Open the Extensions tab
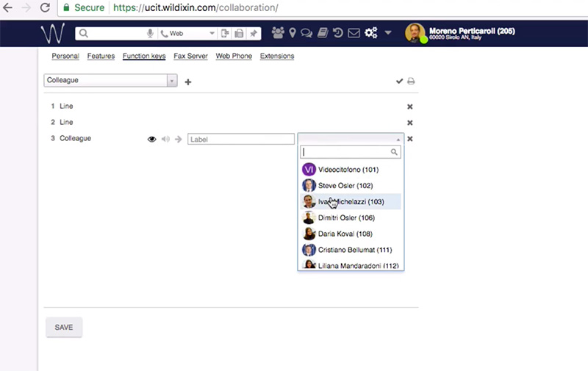Image resolution: width=588 pixels, height=371 pixels. 277,56
